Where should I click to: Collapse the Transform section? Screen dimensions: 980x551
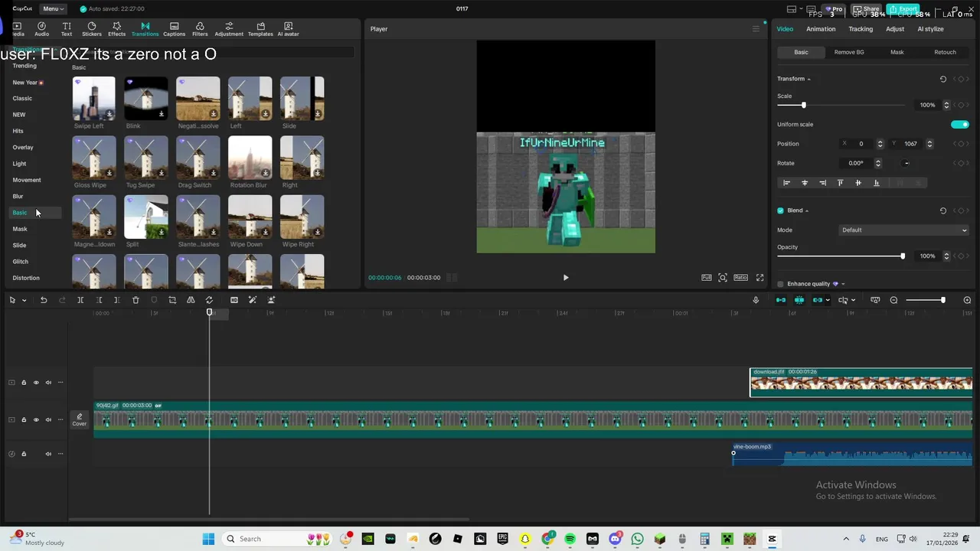tap(808, 79)
